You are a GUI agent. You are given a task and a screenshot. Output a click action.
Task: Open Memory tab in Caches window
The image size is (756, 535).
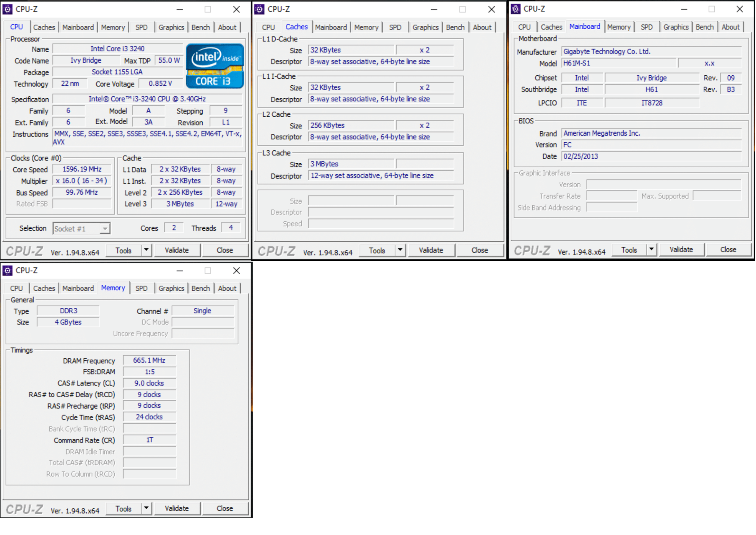coord(366,27)
